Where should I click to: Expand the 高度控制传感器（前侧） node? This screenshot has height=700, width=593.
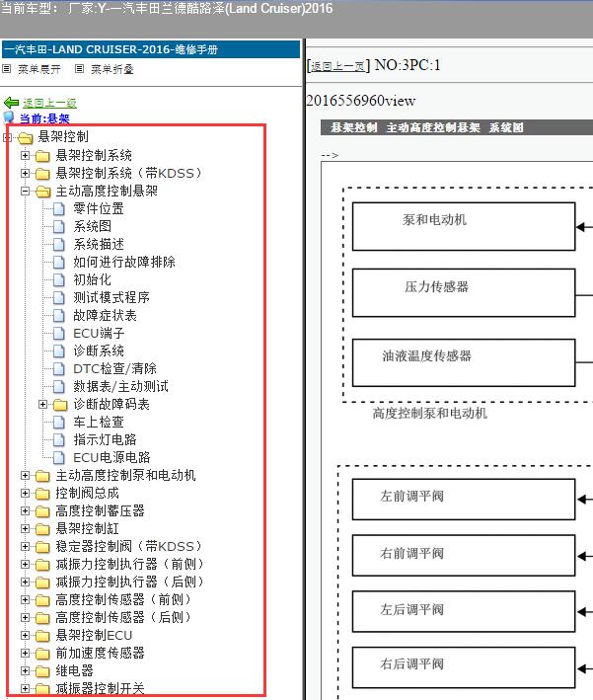tap(25, 599)
